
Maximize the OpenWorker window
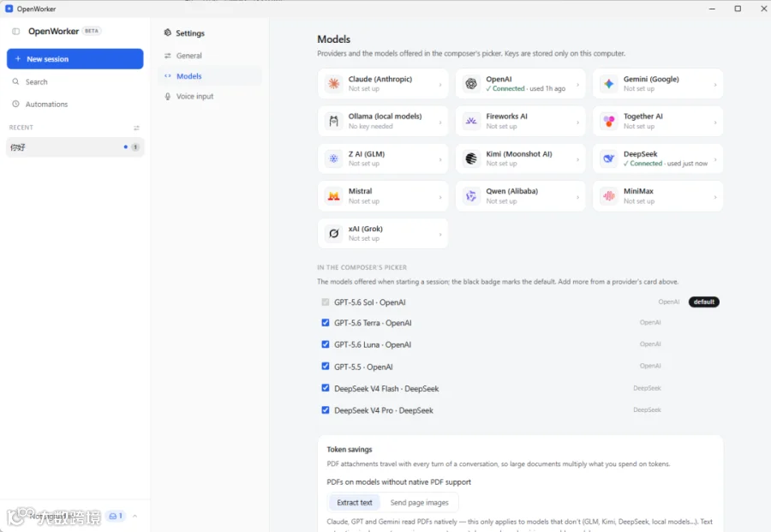click(738, 9)
